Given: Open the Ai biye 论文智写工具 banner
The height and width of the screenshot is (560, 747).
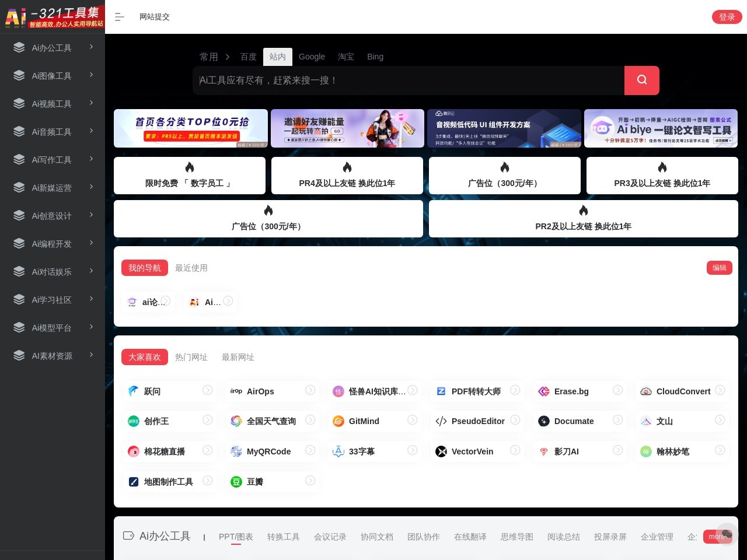Looking at the screenshot, I should [x=661, y=128].
